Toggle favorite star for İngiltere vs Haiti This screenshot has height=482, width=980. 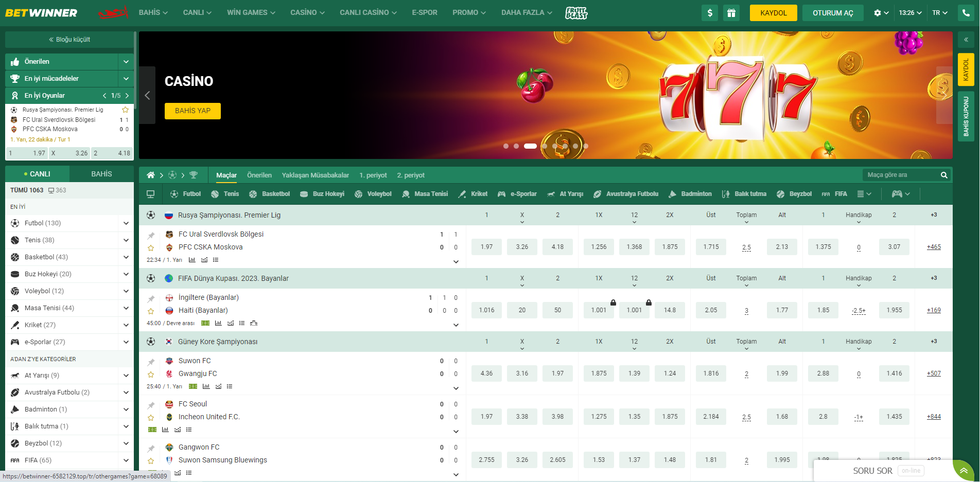pos(151,311)
